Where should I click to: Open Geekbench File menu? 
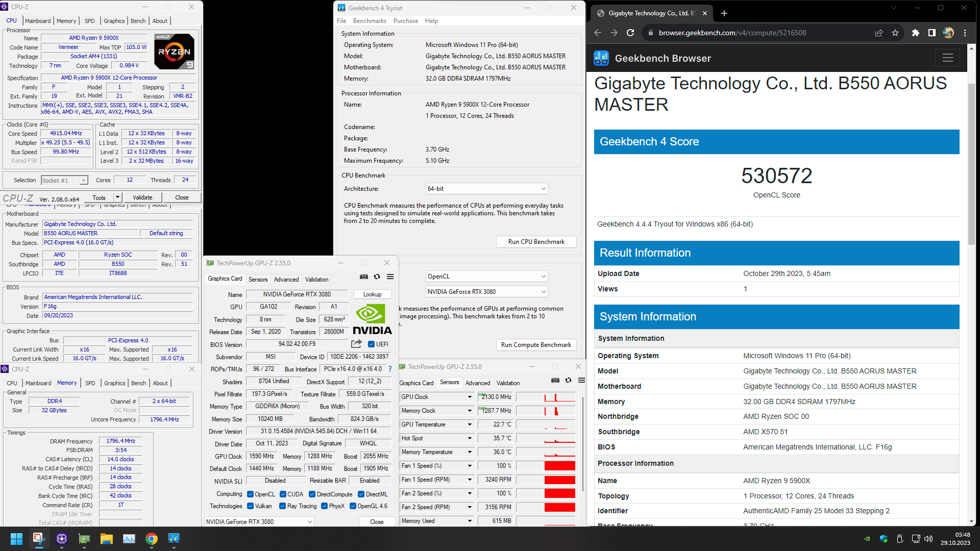tap(341, 21)
